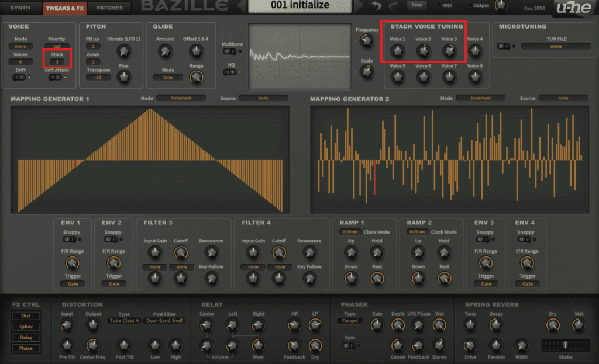Open Distortion Type menu showing Tube Class A
Image resolution: width=599 pixels, height=364 pixels.
tap(123, 321)
